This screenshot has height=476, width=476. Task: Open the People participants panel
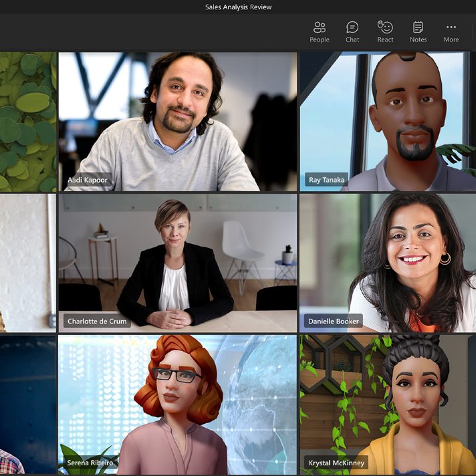319,31
